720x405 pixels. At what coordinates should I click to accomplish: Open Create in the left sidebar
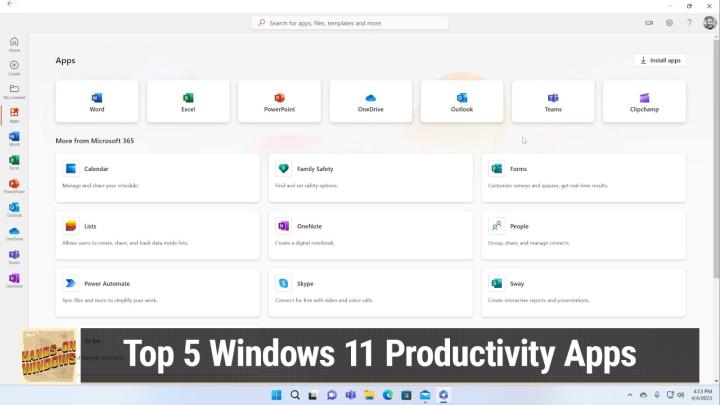pyautogui.click(x=14, y=68)
